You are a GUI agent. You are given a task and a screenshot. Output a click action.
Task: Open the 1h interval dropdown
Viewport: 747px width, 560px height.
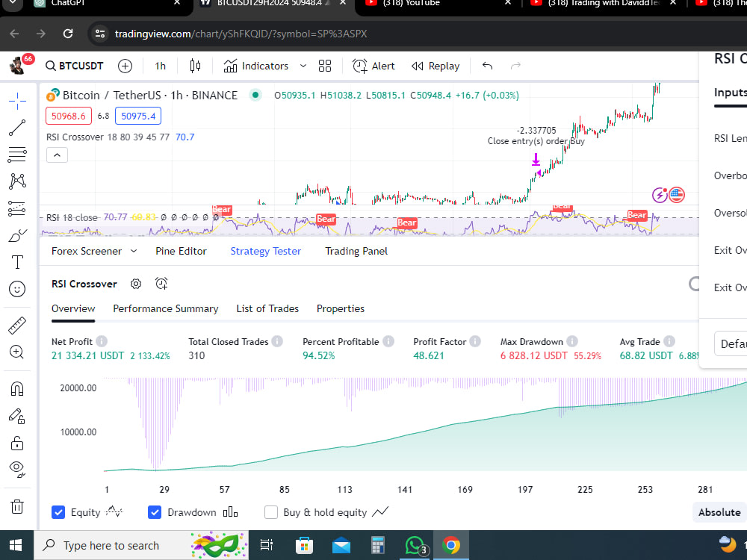pos(159,66)
